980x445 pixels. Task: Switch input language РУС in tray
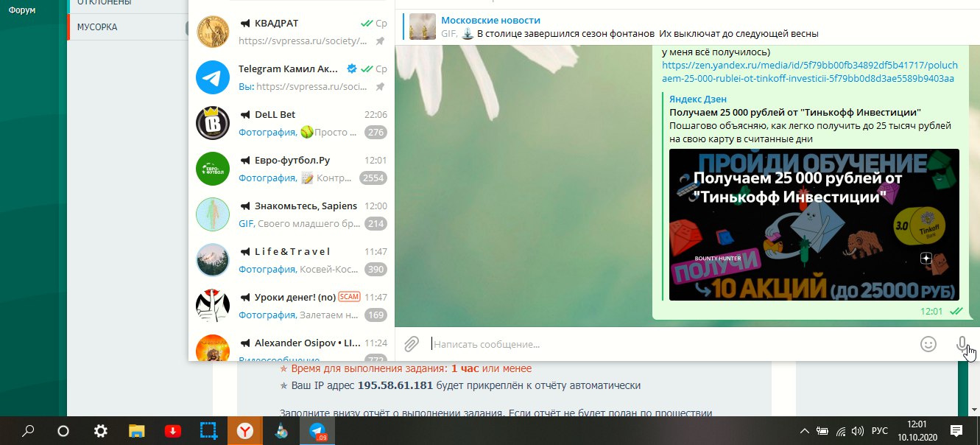coord(879,431)
